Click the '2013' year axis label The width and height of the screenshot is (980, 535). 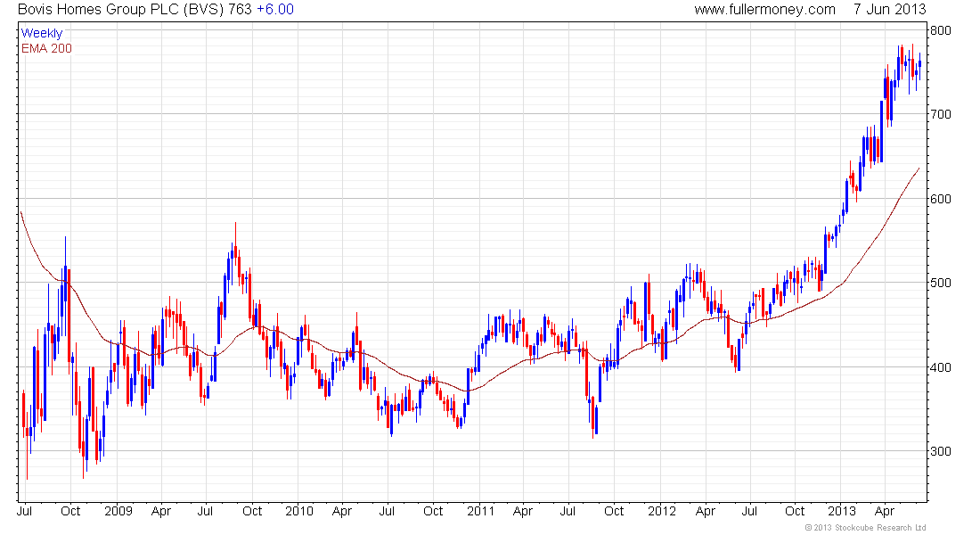point(841,511)
